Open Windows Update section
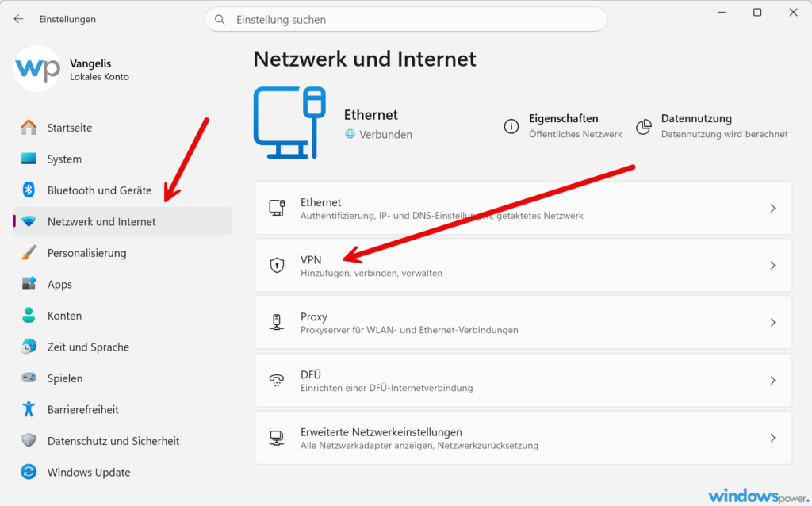 122,473
